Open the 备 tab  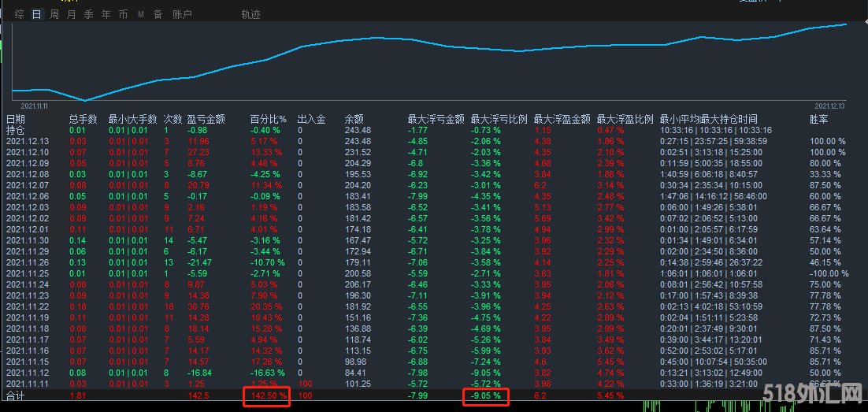[158, 14]
